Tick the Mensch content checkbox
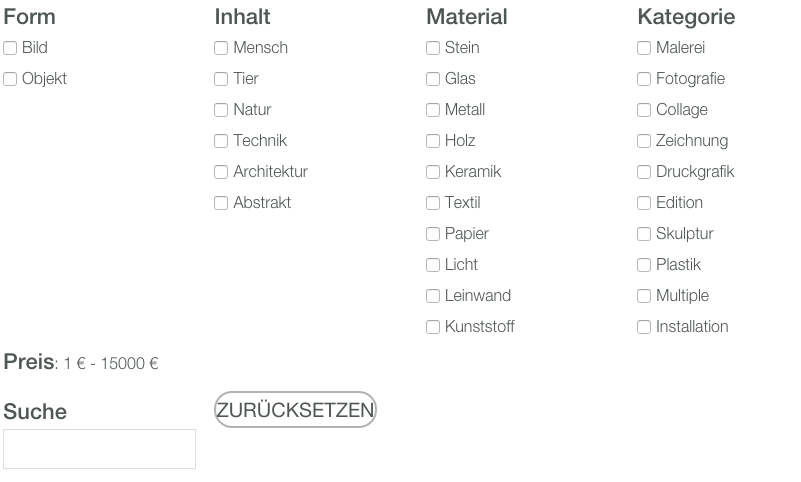The image size is (801, 482). coord(221,48)
